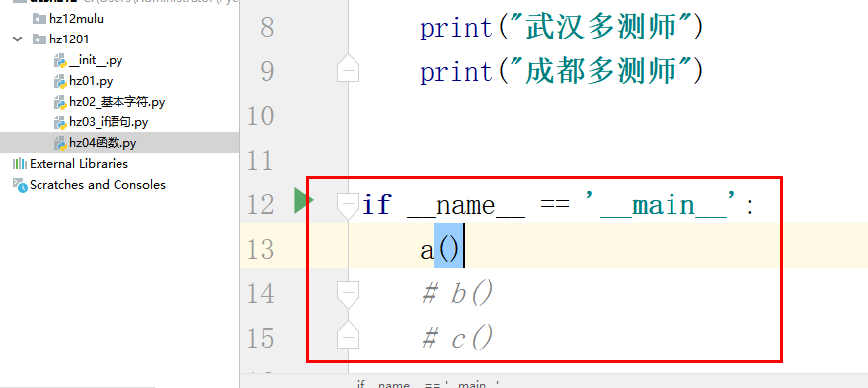Click line number 13 in gutter
868x388 pixels.
point(260,250)
